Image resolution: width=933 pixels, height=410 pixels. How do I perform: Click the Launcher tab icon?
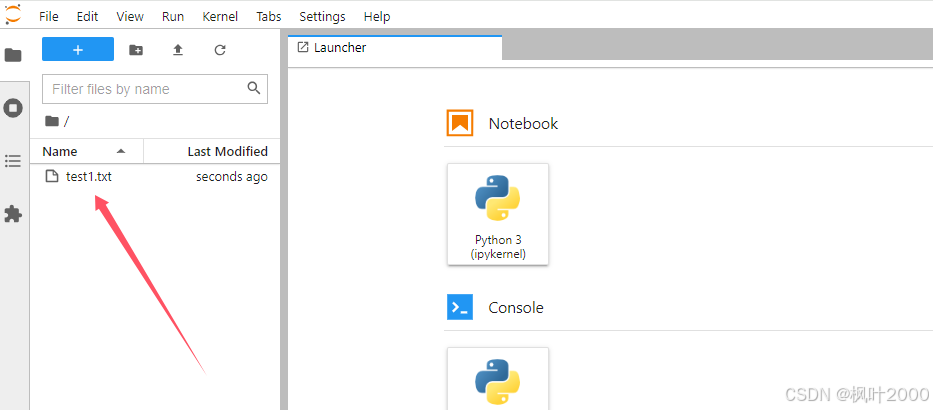click(303, 47)
